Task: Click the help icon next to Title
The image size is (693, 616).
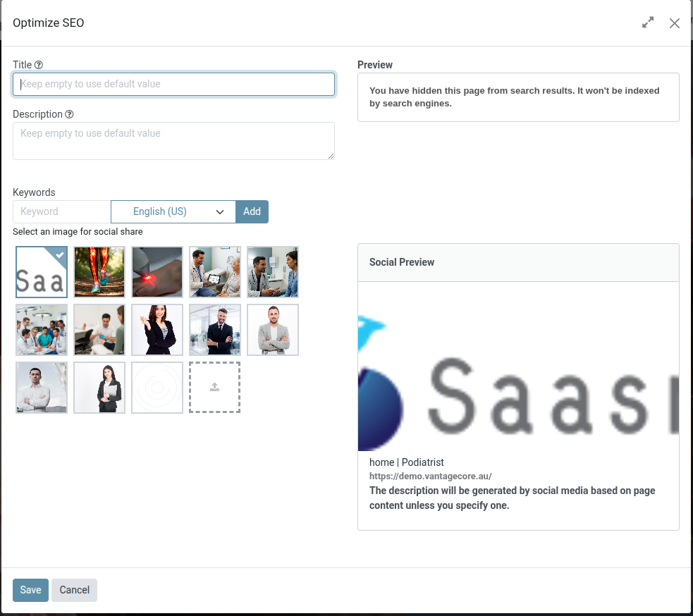Action: tap(39, 65)
